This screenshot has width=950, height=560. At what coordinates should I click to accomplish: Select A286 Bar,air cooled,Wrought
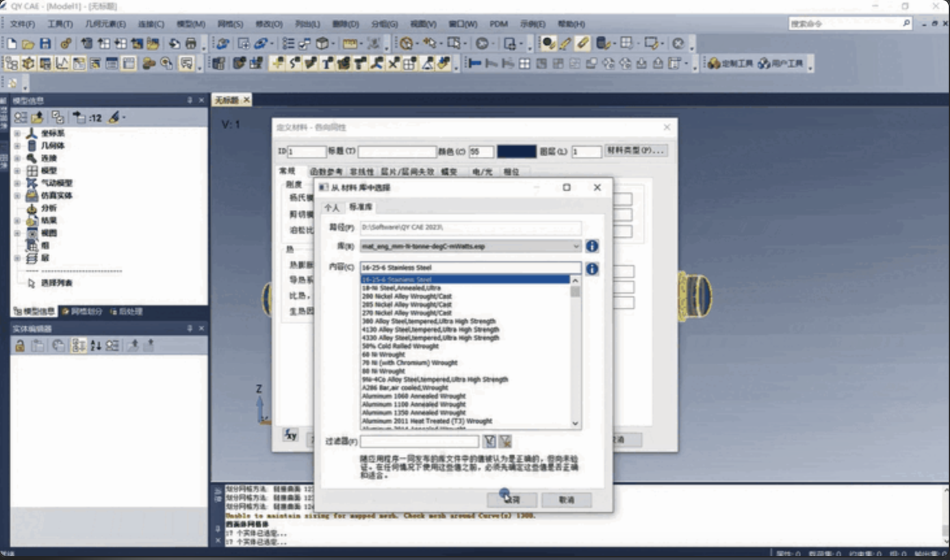click(405, 388)
